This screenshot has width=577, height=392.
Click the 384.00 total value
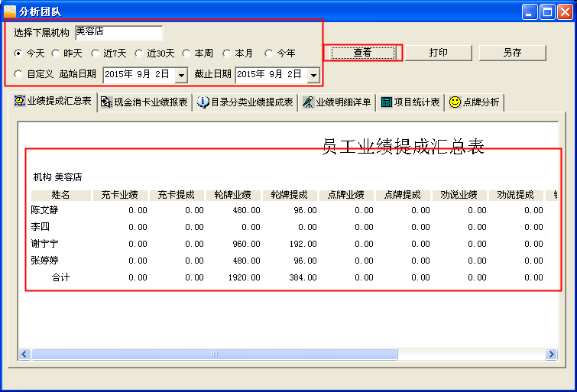(303, 277)
